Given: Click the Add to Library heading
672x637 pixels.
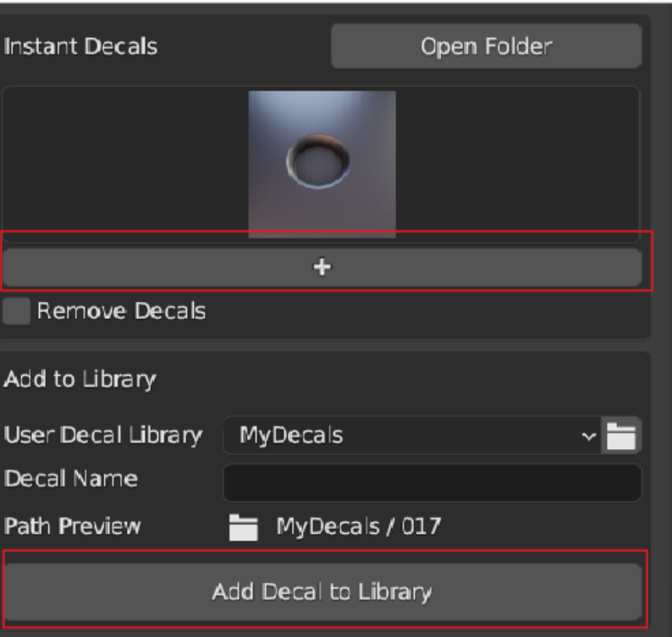Looking at the screenshot, I should pos(80,380).
